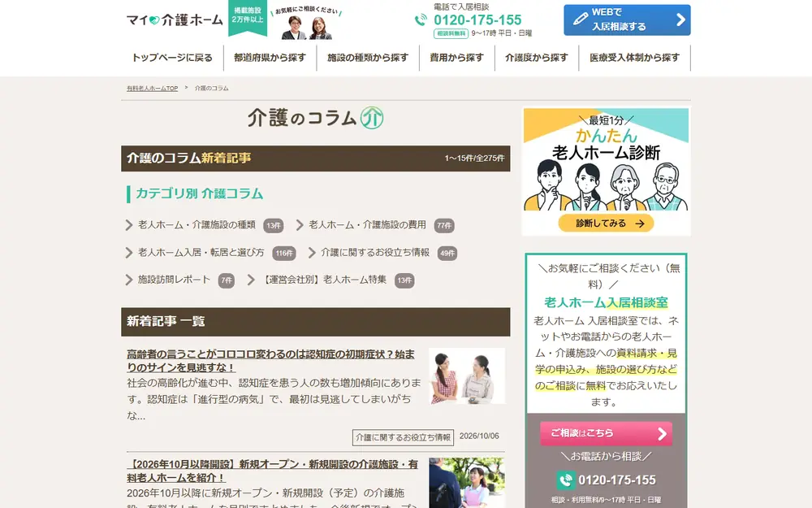Click the WEBで入居相談する button
The width and height of the screenshot is (812, 508).
[627, 20]
